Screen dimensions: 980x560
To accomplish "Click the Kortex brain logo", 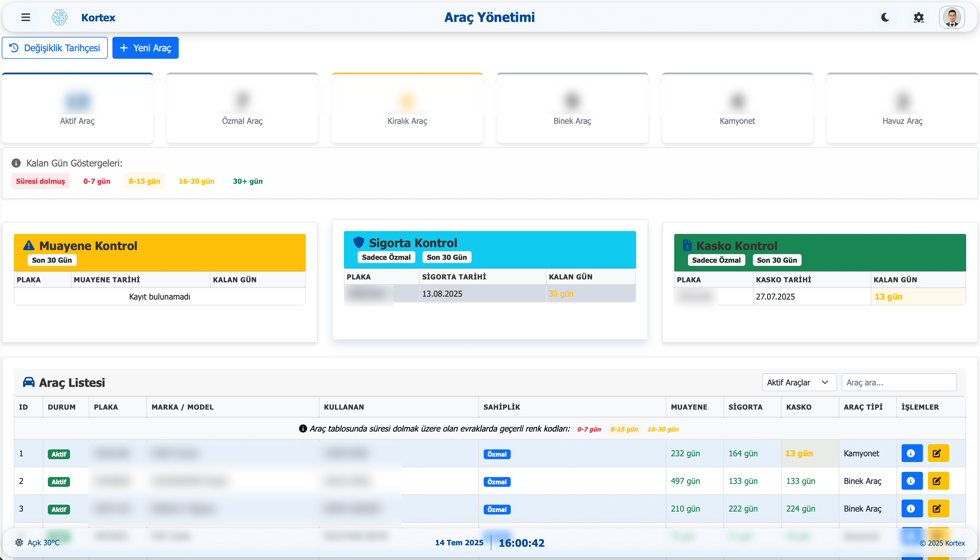I will 59,17.
